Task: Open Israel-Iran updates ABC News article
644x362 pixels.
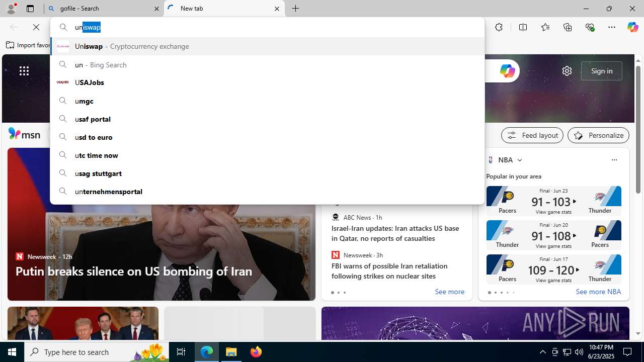Action: 395,233
